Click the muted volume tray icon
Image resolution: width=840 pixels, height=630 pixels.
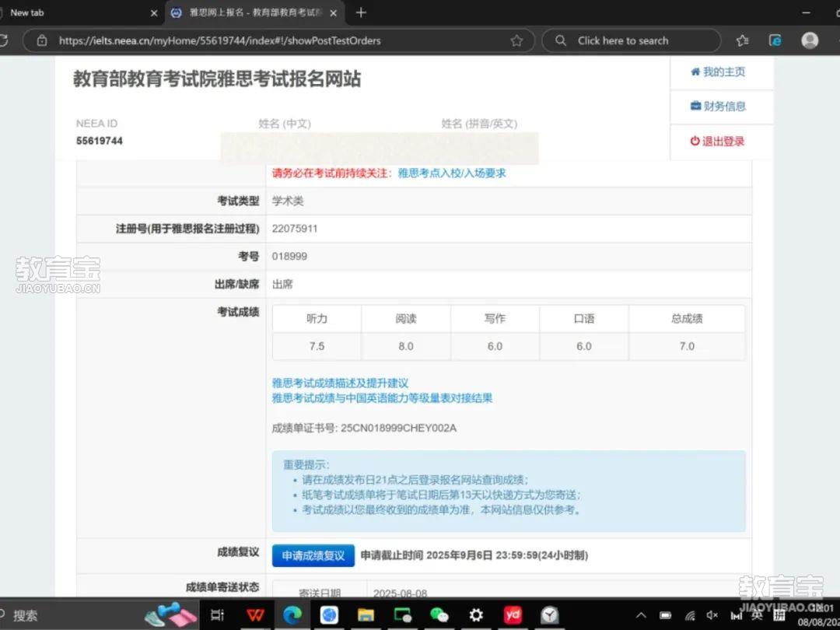[712, 615]
